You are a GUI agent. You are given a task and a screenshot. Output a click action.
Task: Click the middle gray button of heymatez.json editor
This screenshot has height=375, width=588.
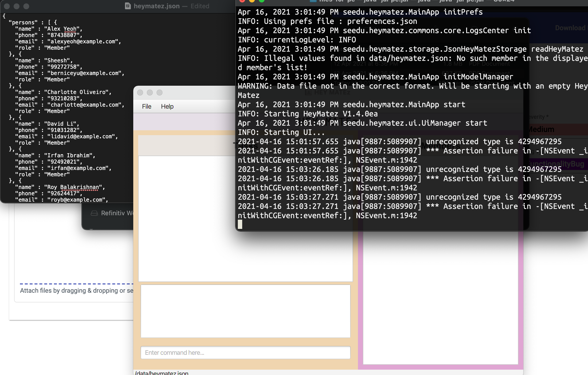click(x=17, y=6)
